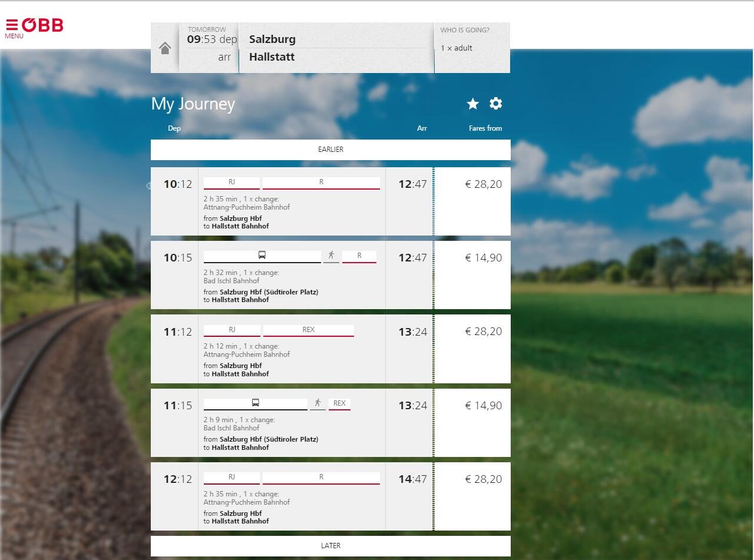This screenshot has width=754, height=560.
Task: Show later connections
Action: click(x=330, y=546)
